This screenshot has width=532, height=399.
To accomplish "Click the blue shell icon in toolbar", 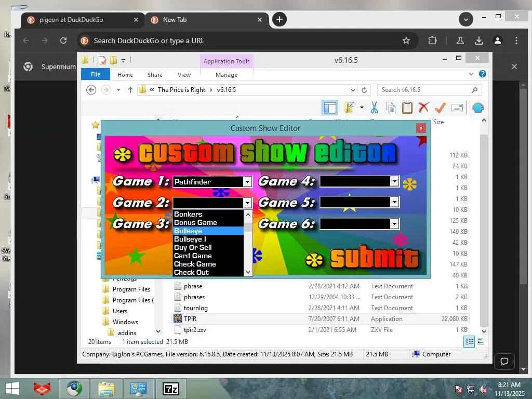I will 478,108.
